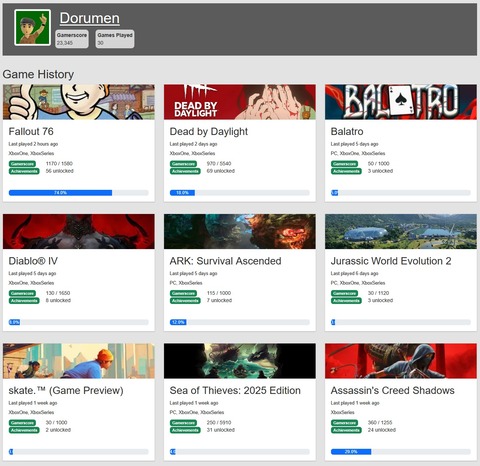Click the Game History heading
Screen dimensions: 480x466
pyautogui.click(x=38, y=74)
